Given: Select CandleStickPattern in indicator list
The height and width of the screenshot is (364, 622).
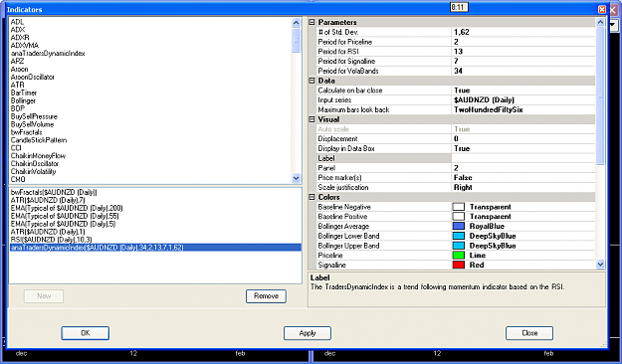Looking at the screenshot, I should point(39,140).
